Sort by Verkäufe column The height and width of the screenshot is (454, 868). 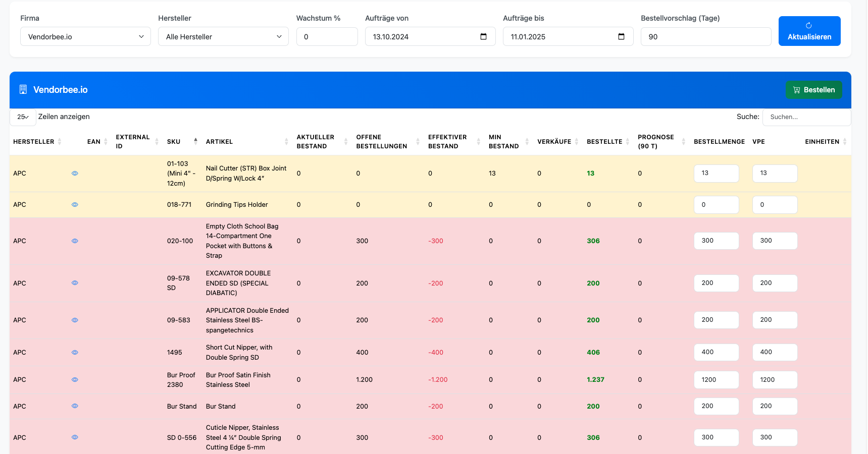coord(576,142)
